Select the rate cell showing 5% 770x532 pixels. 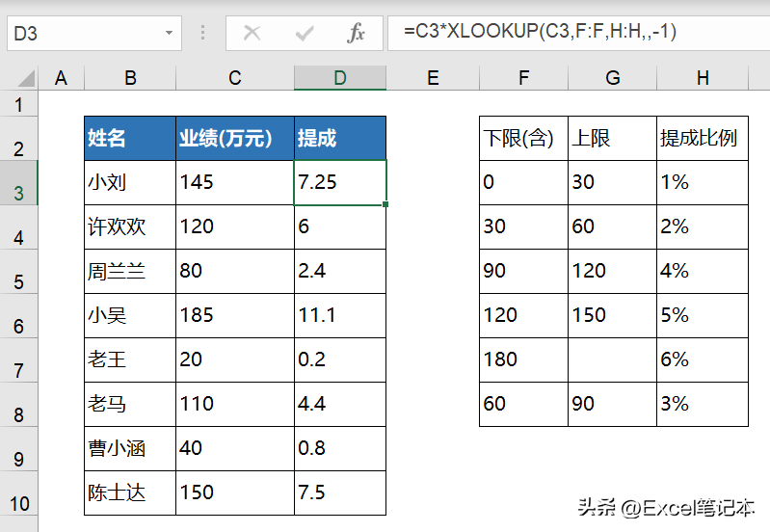(x=703, y=316)
